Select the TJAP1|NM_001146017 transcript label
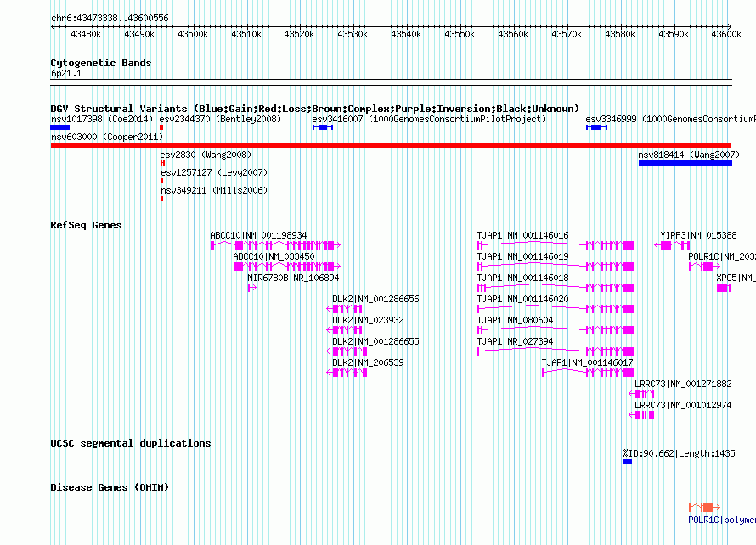 click(x=587, y=362)
